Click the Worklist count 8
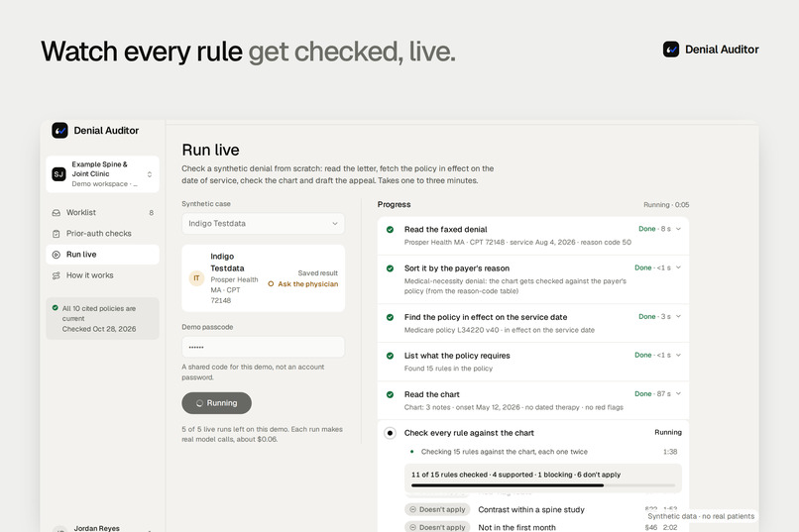The image size is (799, 532). click(x=152, y=213)
